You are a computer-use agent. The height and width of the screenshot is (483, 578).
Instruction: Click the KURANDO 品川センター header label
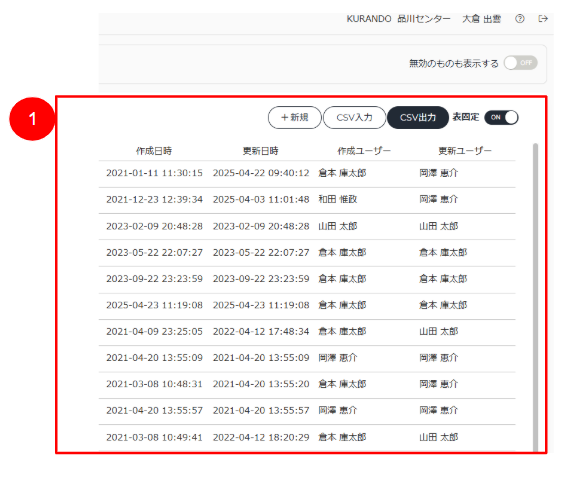point(398,19)
